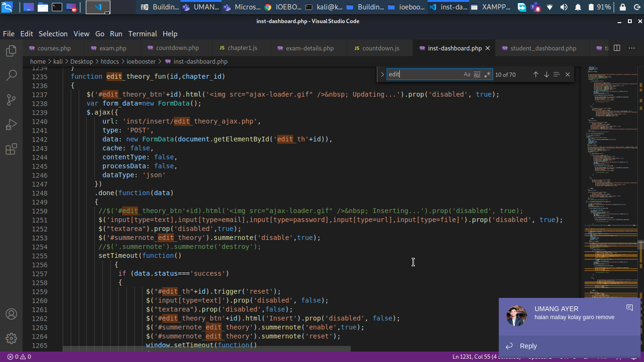Open the Manage gear icon
This screenshot has height=362, width=644.
pos(11,338)
